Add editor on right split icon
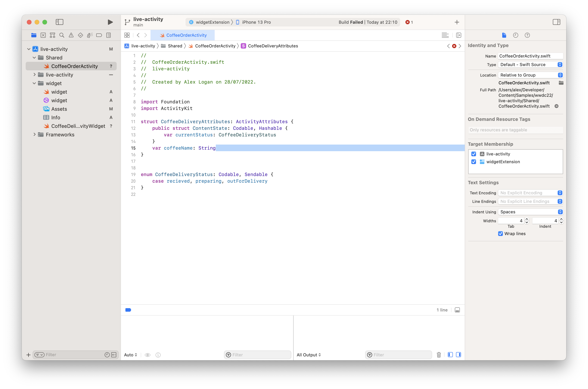This screenshot has width=588, height=389. (458, 35)
